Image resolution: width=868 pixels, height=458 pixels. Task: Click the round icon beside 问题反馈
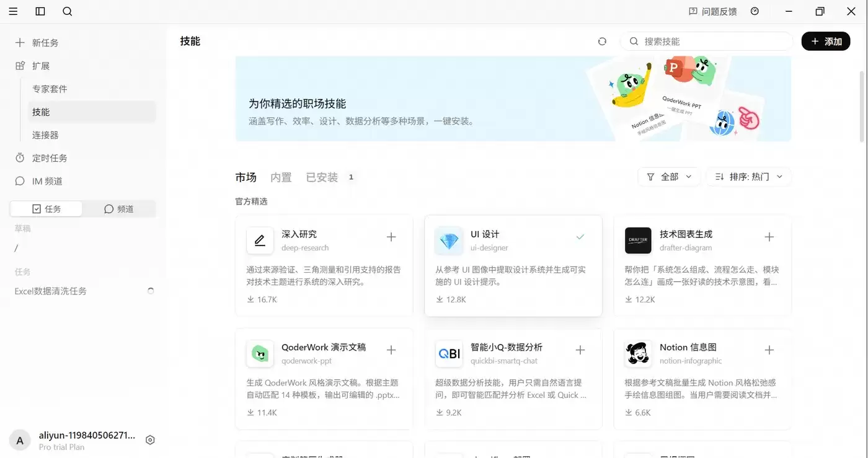coord(755,11)
